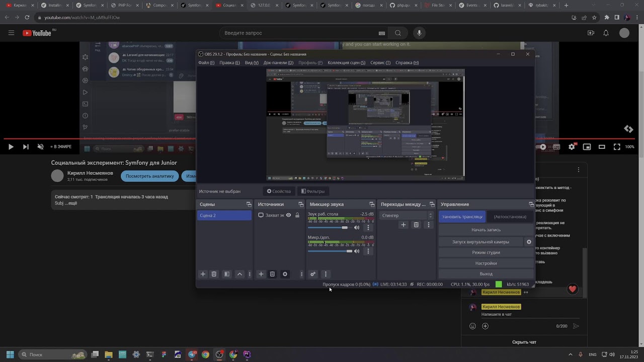Search by voice microphone on YouTube
The height and width of the screenshot is (362, 644).
[x=419, y=33]
